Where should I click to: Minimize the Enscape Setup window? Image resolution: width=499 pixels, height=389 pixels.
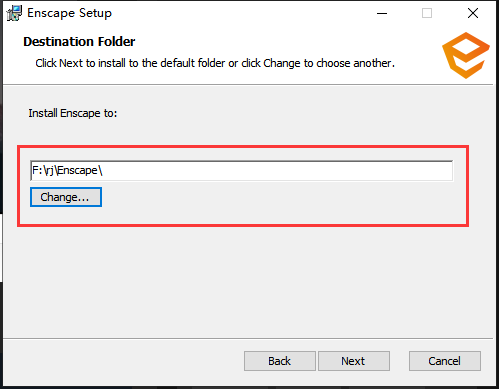pos(382,13)
